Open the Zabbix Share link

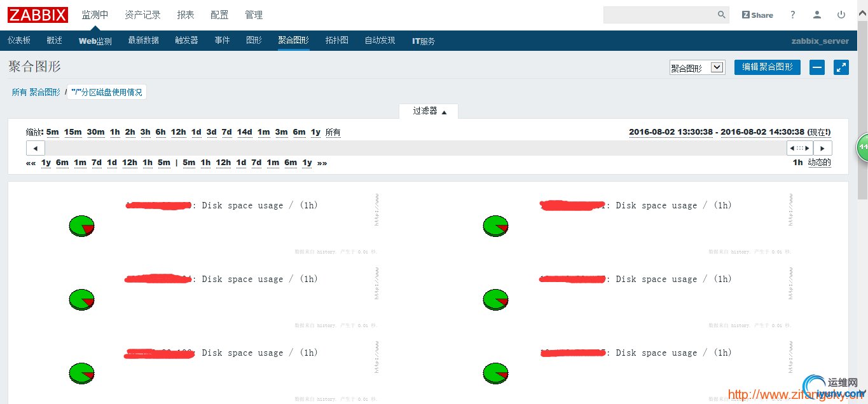click(757, 15)
